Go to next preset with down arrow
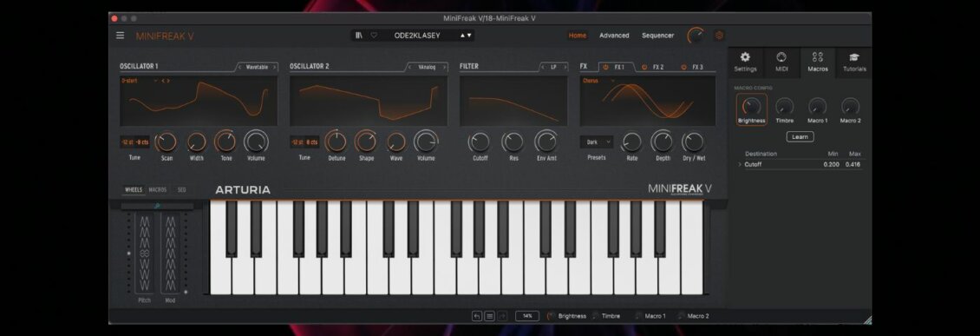This screenshot has width=980, height=336. pyautogui.click(x=469, y=36)
